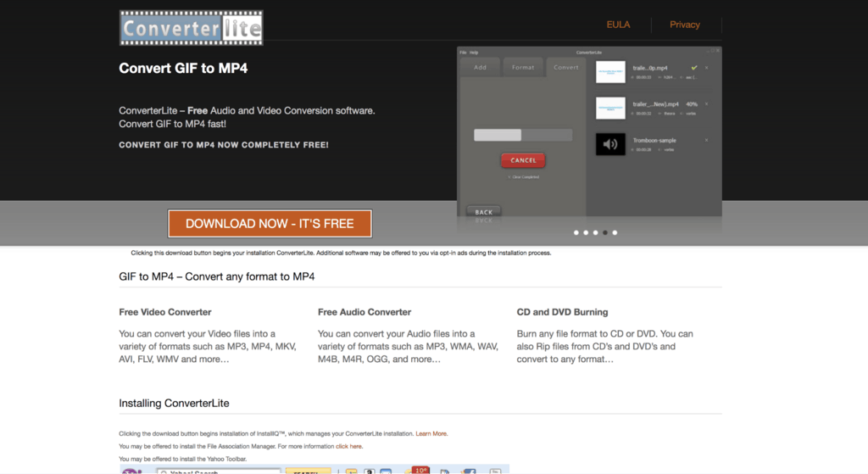Click the 'Free Video Converter' heading
868x474 pixels.
pyautogui.click(x=165, y=312)
